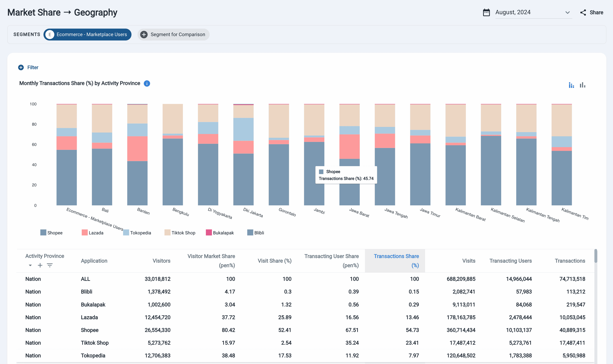Switch to standard bar chart view
613x364 pixels.
click(582, 85)
